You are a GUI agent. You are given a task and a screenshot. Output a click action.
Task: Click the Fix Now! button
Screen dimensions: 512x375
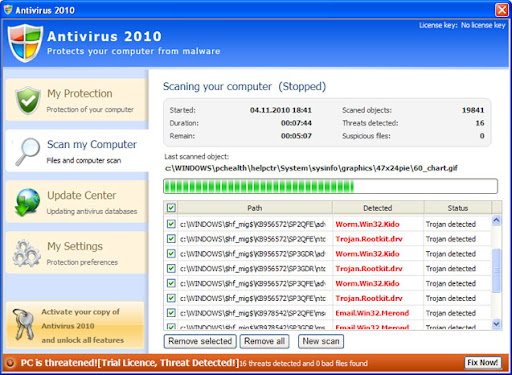coord(482,363)
